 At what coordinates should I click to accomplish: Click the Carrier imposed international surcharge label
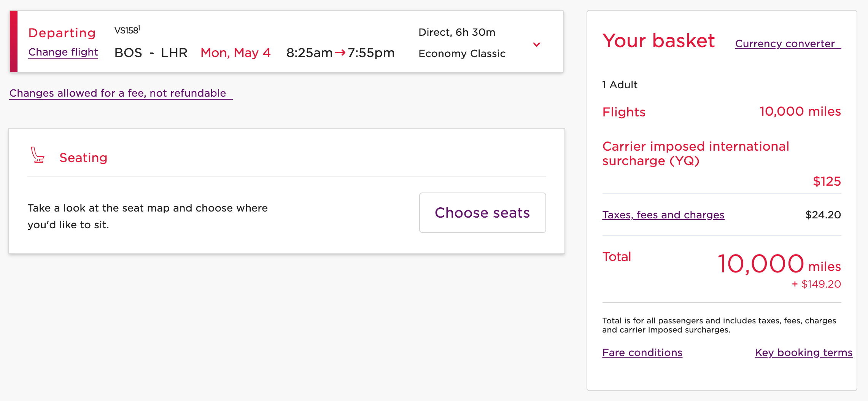(x=695, y=154)
